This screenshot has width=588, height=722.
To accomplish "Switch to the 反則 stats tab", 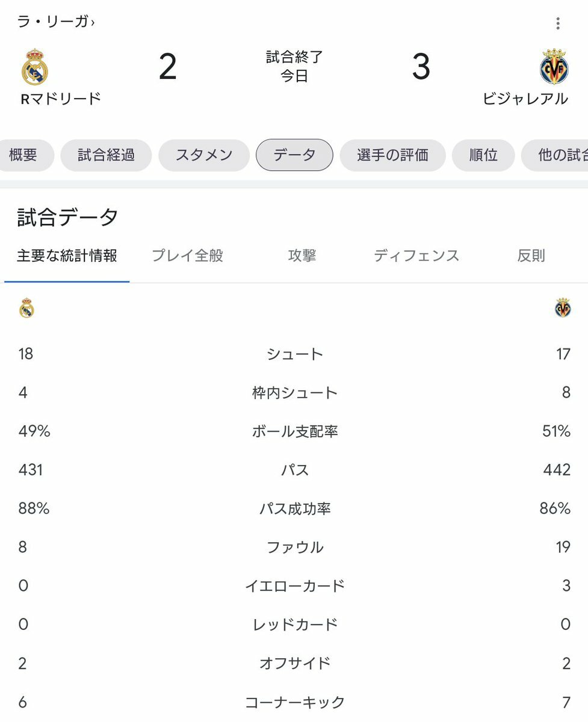I will [x=531, y=256].
